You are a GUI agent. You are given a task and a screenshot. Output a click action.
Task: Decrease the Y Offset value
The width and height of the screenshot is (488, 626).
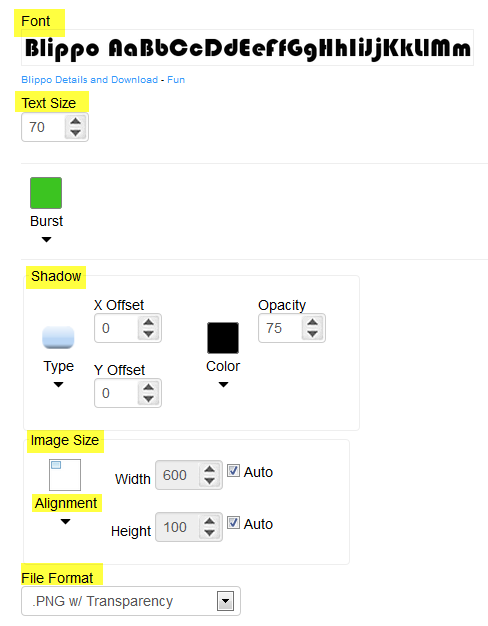(149, 399)
